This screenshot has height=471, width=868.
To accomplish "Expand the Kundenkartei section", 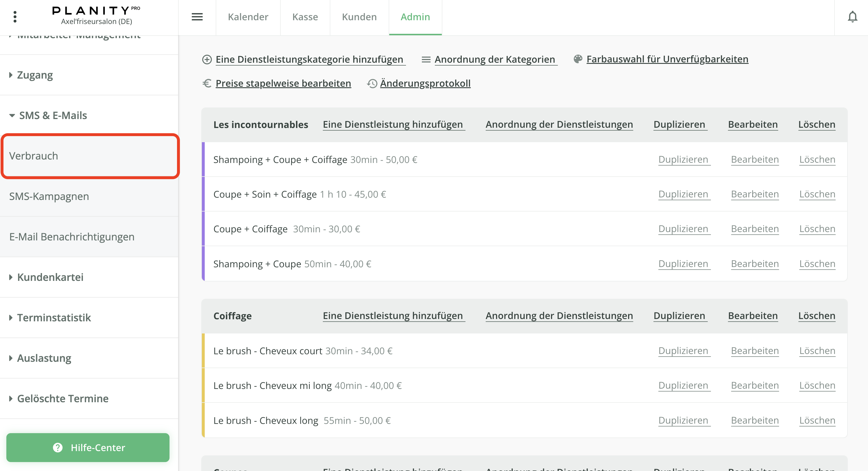I will tap(50, 277).
